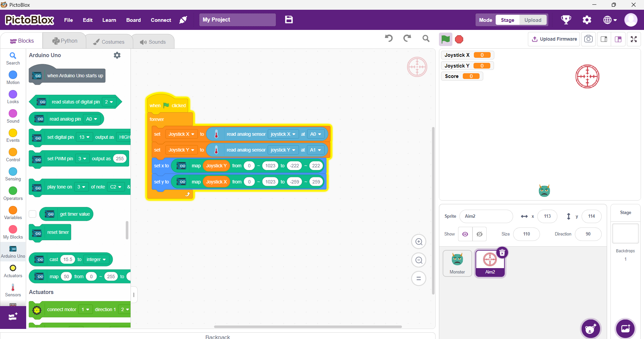Viewport: 644px width, 339px height.
Task: Switch to the Python tab
Action: click(x=65, y=41)
